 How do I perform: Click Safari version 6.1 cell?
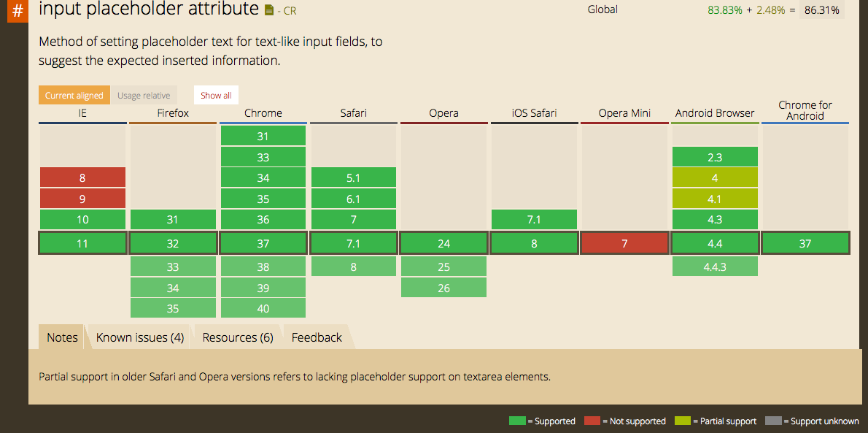pos(354,199)
